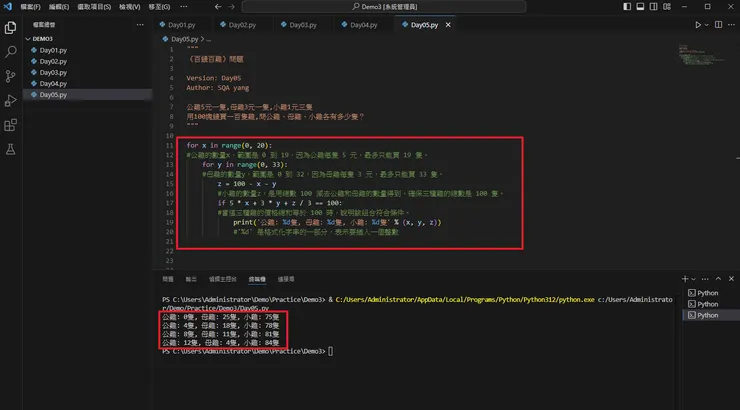Click the Demo3 command center search box
Viewport: 740px width, 410px height.
383,7
